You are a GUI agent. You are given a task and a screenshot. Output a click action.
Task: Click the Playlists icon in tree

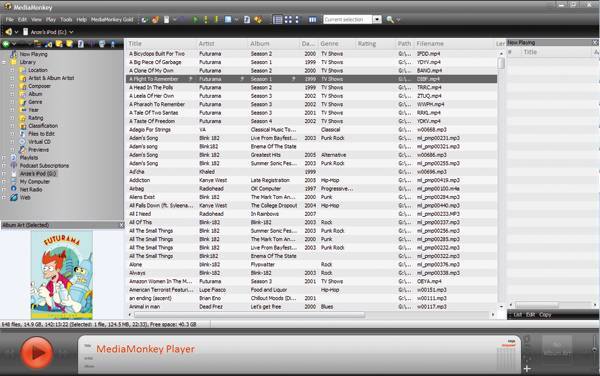point(13,157)
